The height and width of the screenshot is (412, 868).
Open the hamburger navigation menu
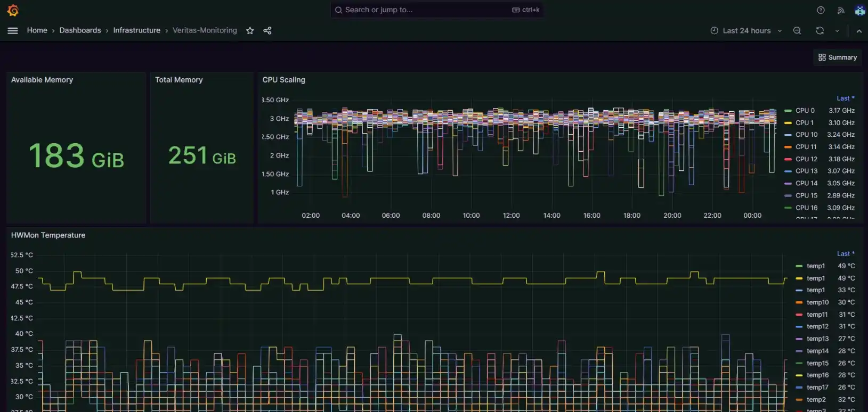[13, 31]
